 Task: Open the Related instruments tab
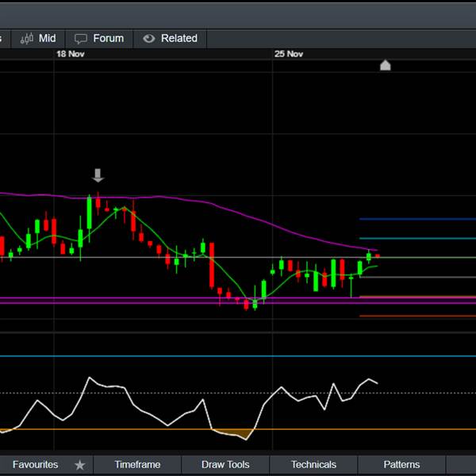tap(170, 39)
